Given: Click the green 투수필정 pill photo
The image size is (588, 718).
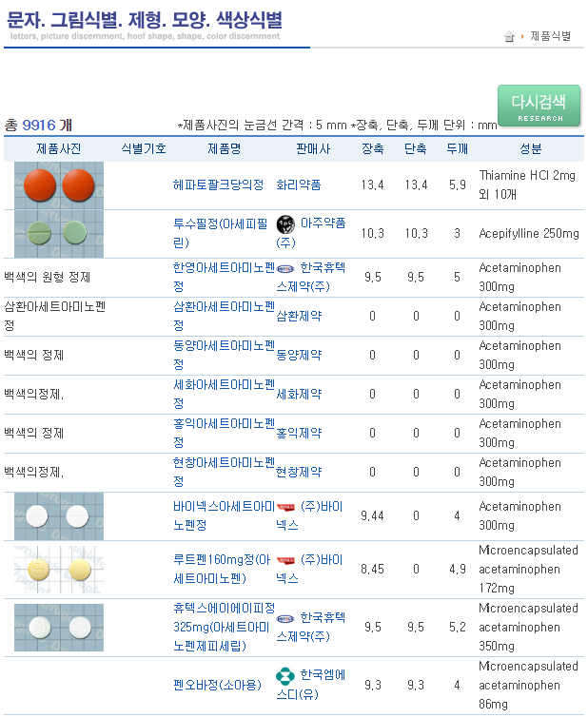Looking at the screenshot, I should 59,234.
